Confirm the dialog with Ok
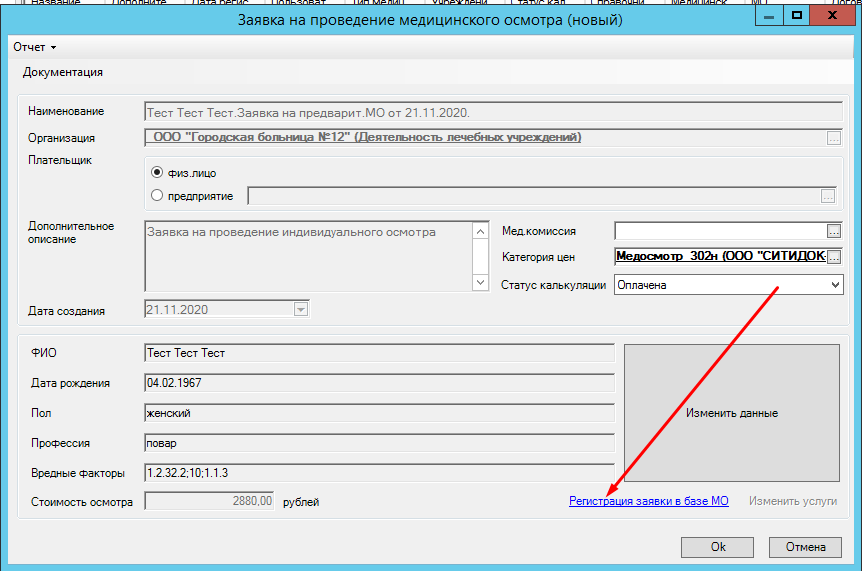The width and height of the screenshot is (862, 571). (717, 547)
